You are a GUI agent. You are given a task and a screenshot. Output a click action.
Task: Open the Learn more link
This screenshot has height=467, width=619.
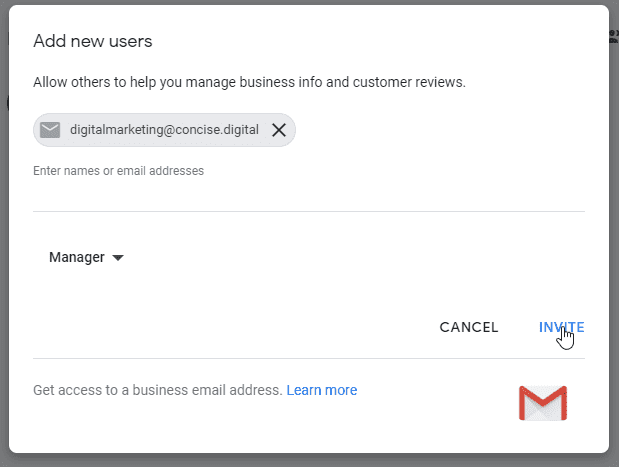[321, 390]
